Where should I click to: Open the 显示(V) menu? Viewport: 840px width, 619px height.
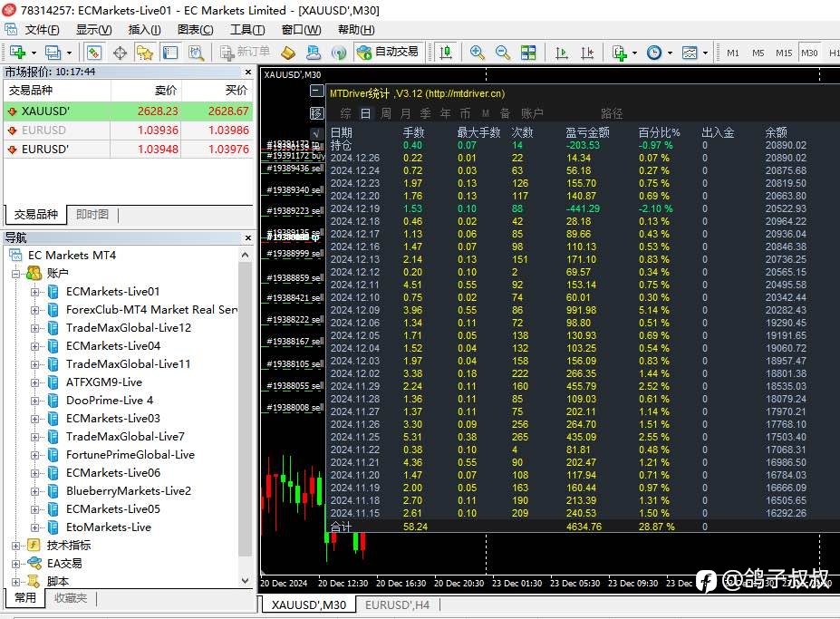pos(93,30)
